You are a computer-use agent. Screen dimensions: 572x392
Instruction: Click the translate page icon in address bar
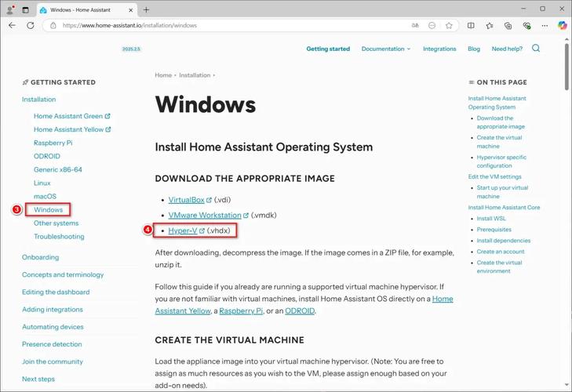click(x=415, y=26)
